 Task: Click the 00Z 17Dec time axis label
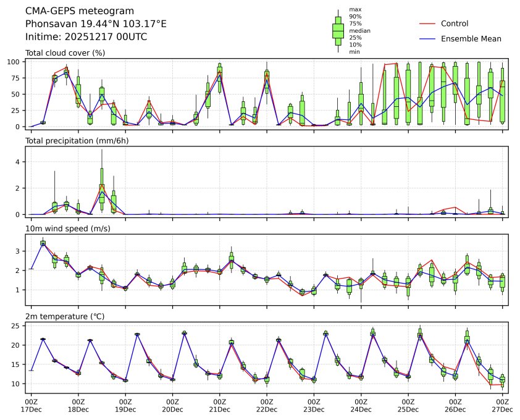tap(31, 405)
